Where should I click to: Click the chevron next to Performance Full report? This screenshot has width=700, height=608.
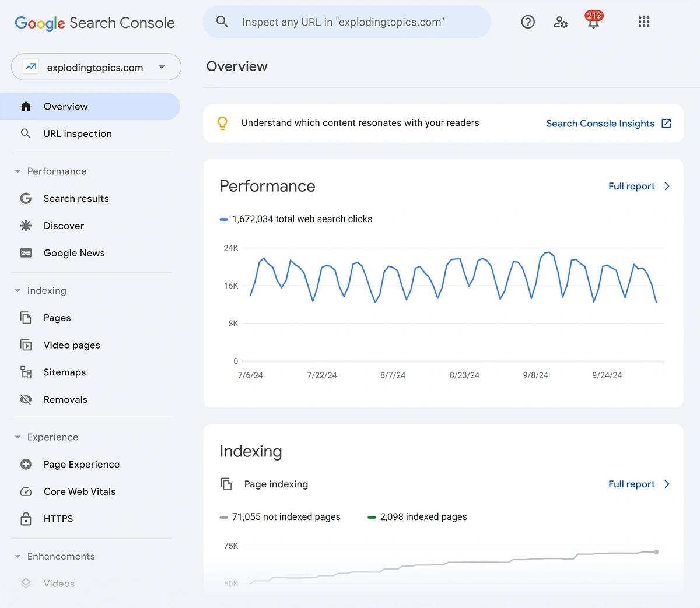(x=667, y=186)
